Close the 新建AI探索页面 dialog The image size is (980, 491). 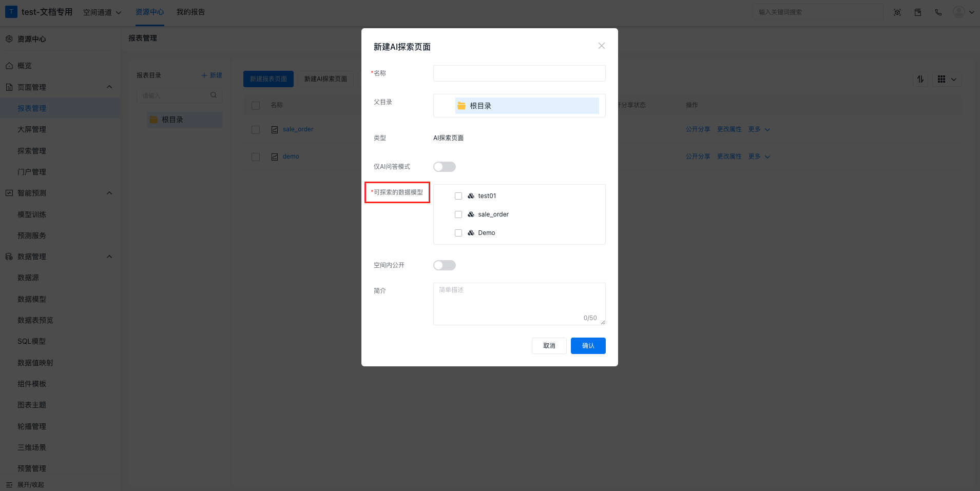click(601, 46)
